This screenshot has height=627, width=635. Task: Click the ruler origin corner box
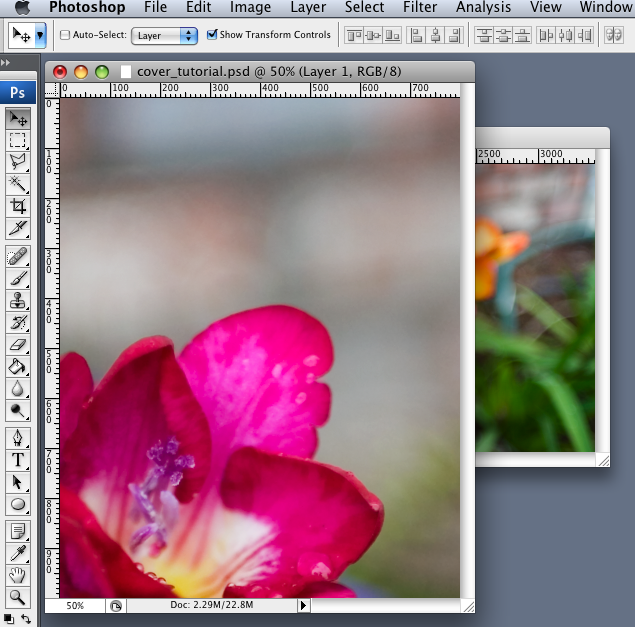click(52, 90)
